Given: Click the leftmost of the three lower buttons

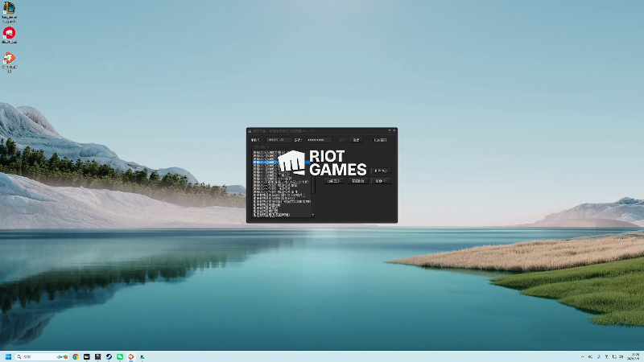Looking at the screenshot, I should coord(333,181).
